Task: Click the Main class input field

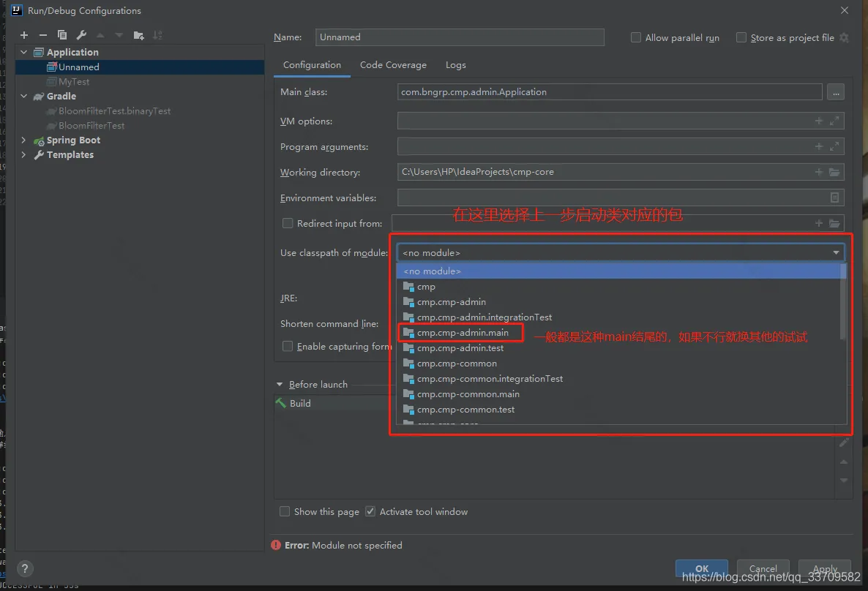Action: (610, 92)
